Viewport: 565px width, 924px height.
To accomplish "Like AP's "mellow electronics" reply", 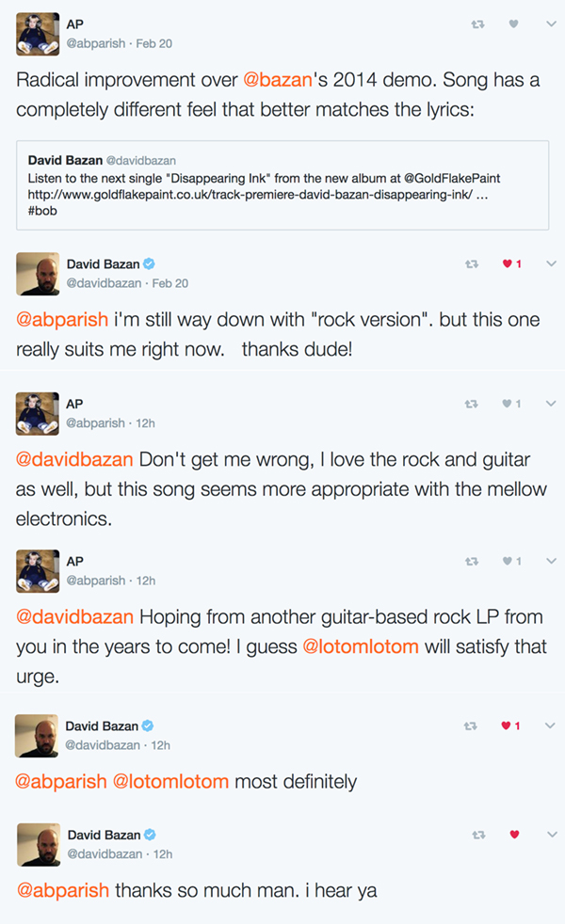I will pyautogui.click(x=508, y=404).
